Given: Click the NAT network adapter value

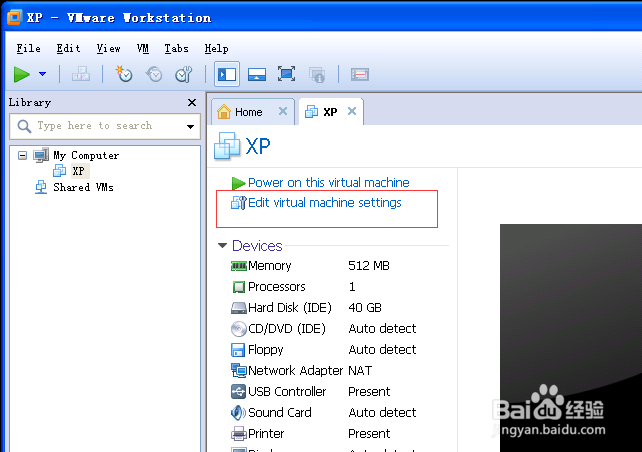Looking at the screenshot, I should click(360, 371).
